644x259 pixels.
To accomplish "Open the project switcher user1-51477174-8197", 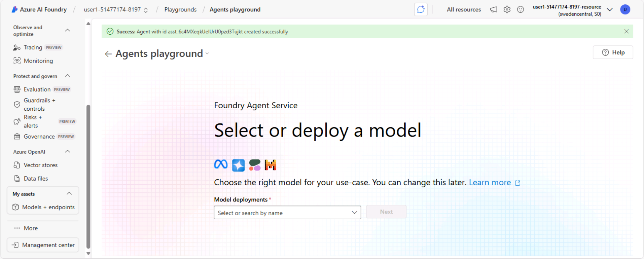I will click(116, 9).
